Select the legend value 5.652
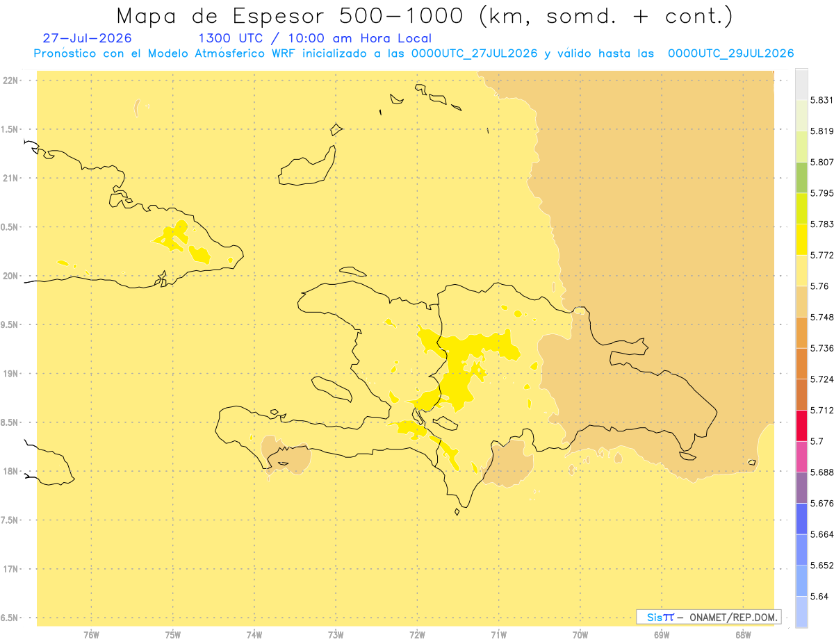The height and width of the screenshot is (644, 834). (x=821, y=565)
